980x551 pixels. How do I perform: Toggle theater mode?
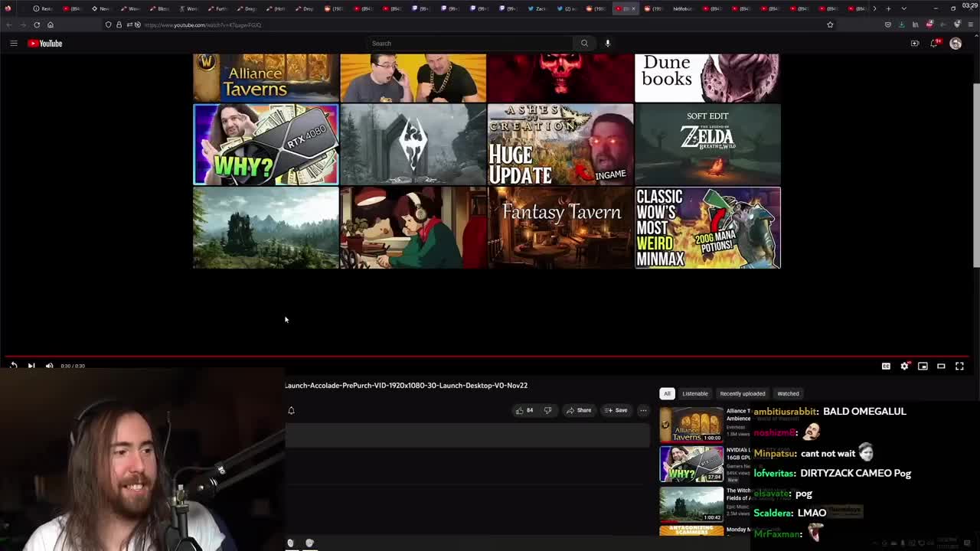pyautogui.click(x=941, y=366)
